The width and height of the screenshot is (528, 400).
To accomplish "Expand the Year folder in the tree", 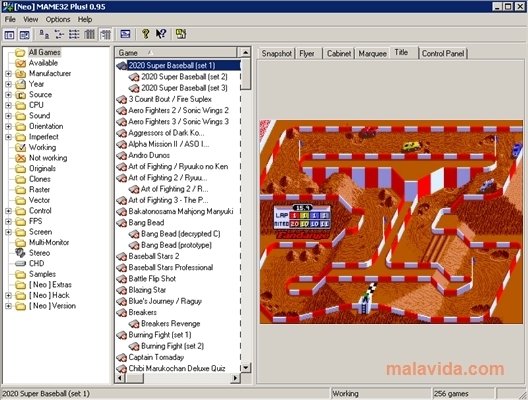I will (x=8, y=84).
